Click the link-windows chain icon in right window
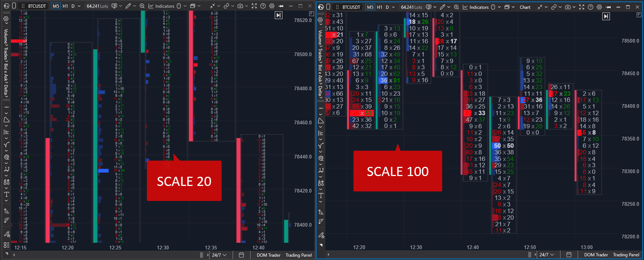Image resolution: width=644 pixels, height=260 pixels. pos(554,7)
